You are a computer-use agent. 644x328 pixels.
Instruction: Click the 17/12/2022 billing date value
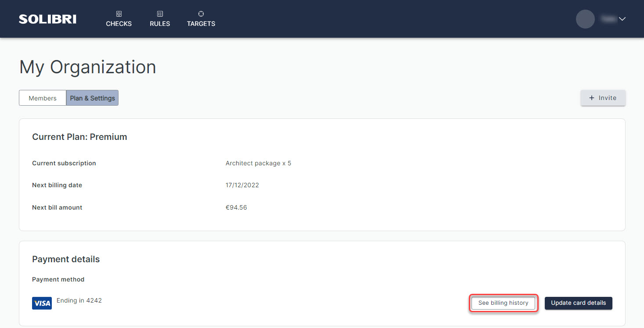point(242,185)
